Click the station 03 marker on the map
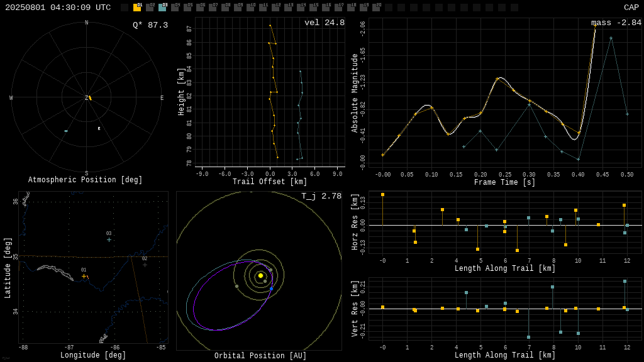 109,239
